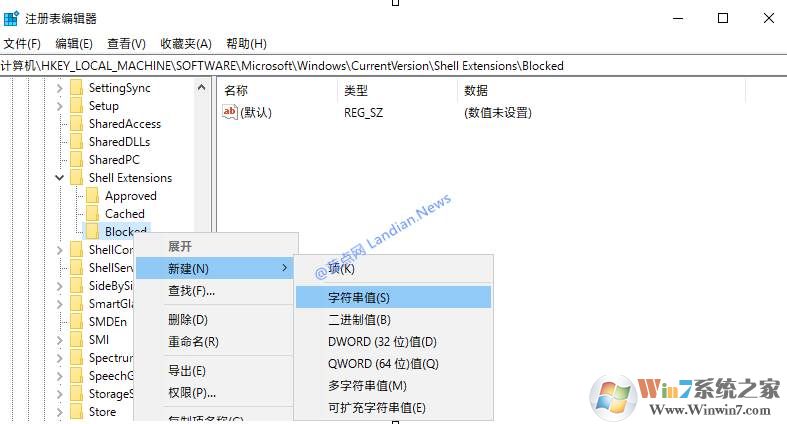Expand the SMI key
Screen dimensions: 787x424
[x=60, y=340]
